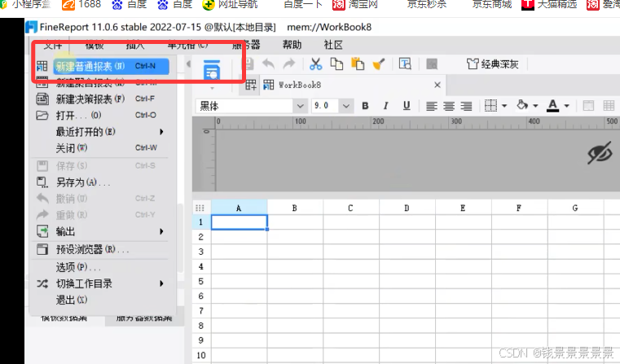Collapse the left panel arrow
620x364 pixels.
tap(189, 64)
